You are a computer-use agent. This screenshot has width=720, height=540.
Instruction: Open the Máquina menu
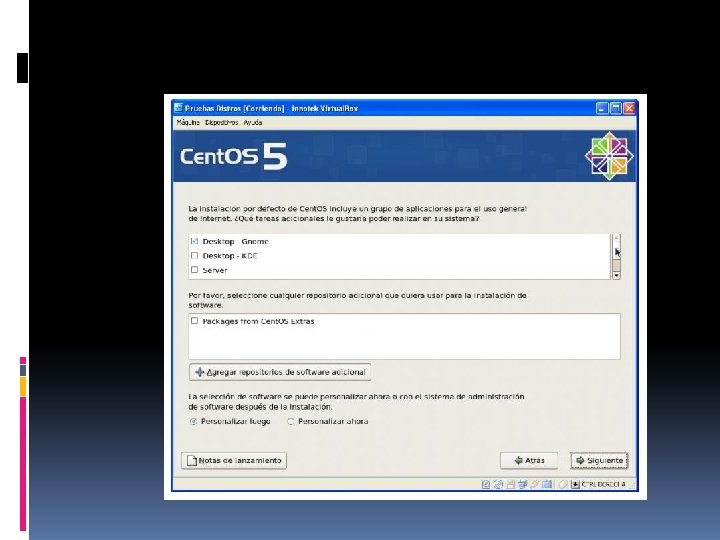(x=188, y=123)
